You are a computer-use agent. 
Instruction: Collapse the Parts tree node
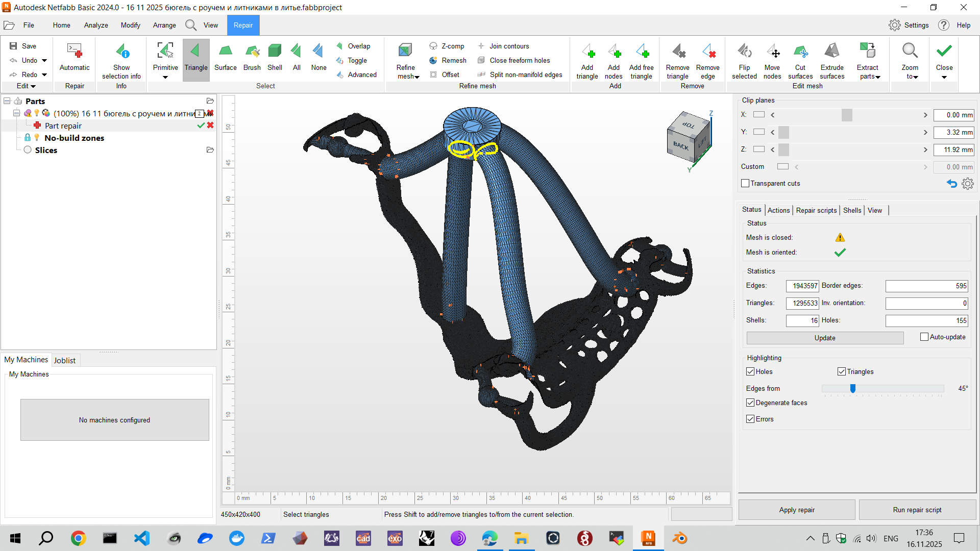coord(7,101)
